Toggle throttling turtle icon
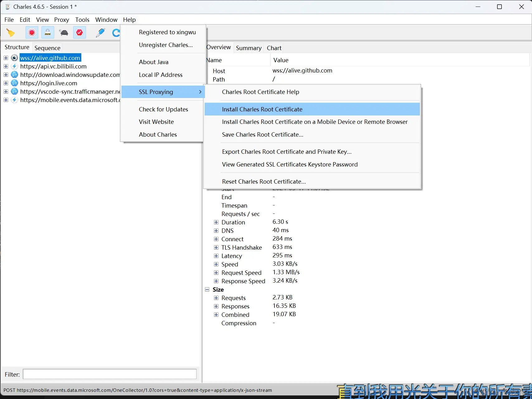 (x=64, y=33)
